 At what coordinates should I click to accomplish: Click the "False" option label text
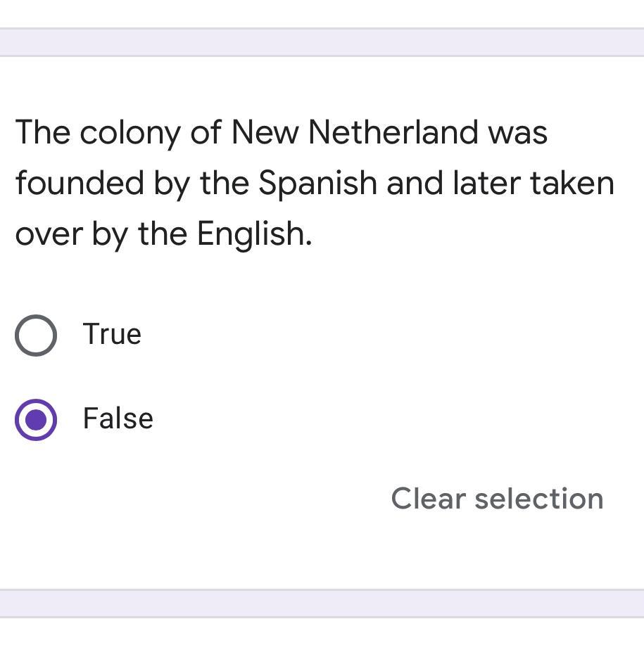(118, 419)
